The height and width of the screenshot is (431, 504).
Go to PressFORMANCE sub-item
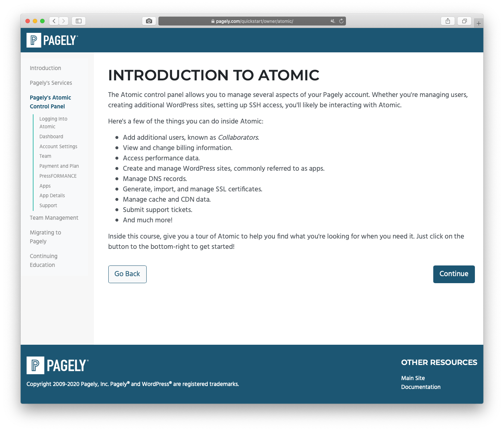coord(58,176)
